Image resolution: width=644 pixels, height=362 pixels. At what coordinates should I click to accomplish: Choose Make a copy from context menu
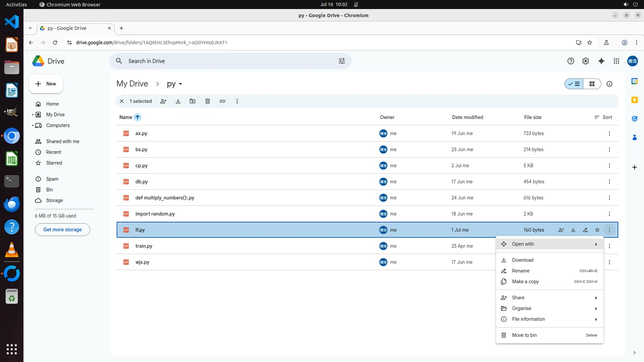click(x=526, y=282)
